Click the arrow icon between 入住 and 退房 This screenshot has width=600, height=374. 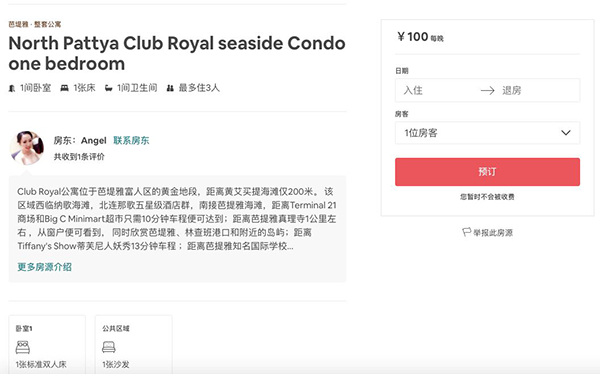(488, 91)
